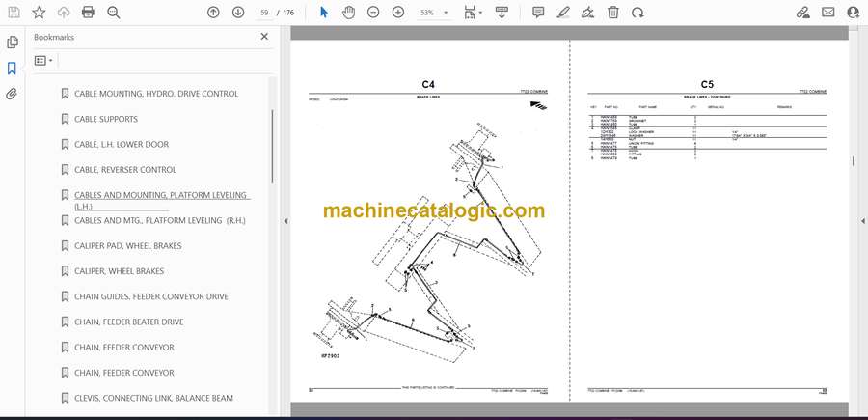Share link with others icon

tap(802, 13)
